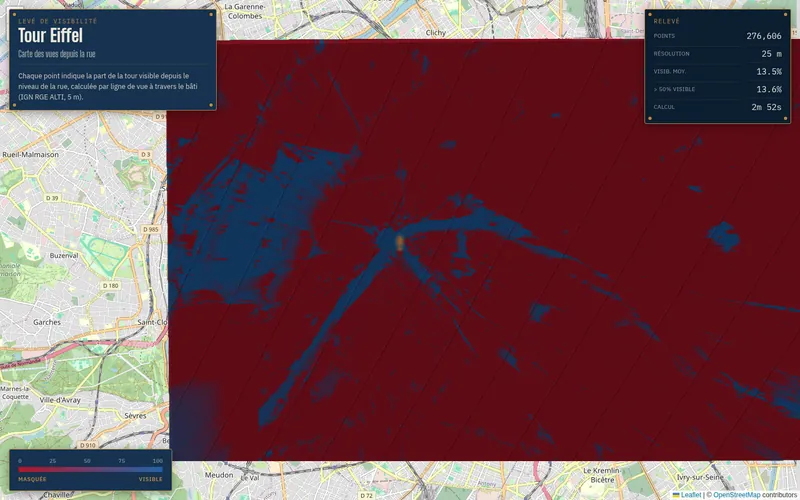
Task: Click the 'Ivry-sur-Seine' map label
Action: 700,477
